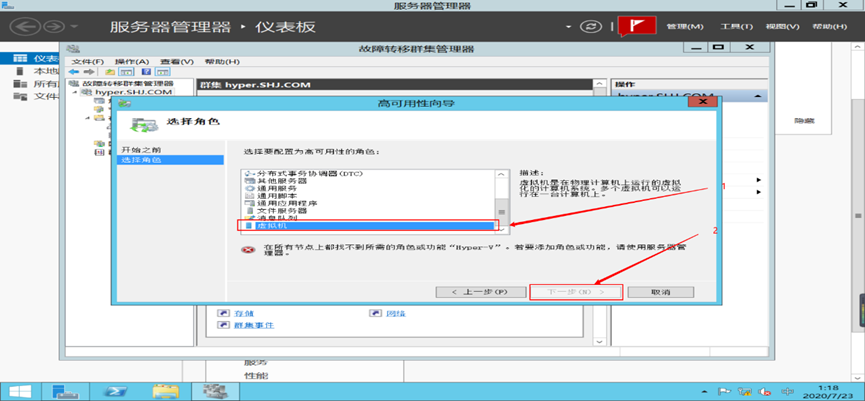Open Failover Cluster Manager taskbar icon
865x401 pixels.
tap(216, 392)
